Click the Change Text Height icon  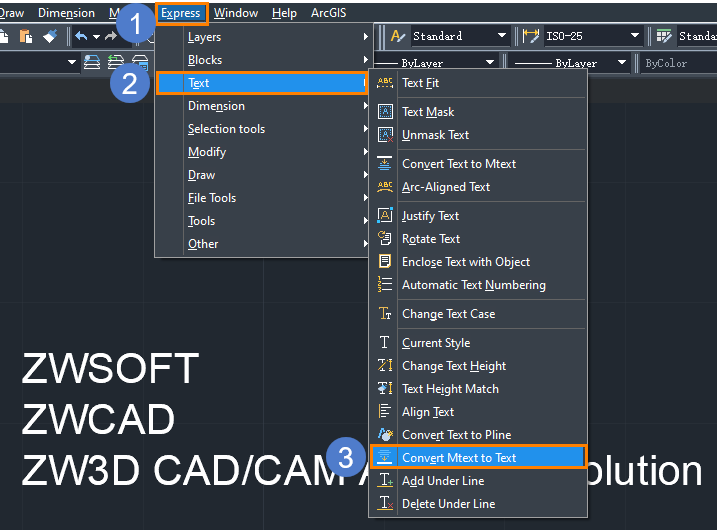[x=385, y=365]
